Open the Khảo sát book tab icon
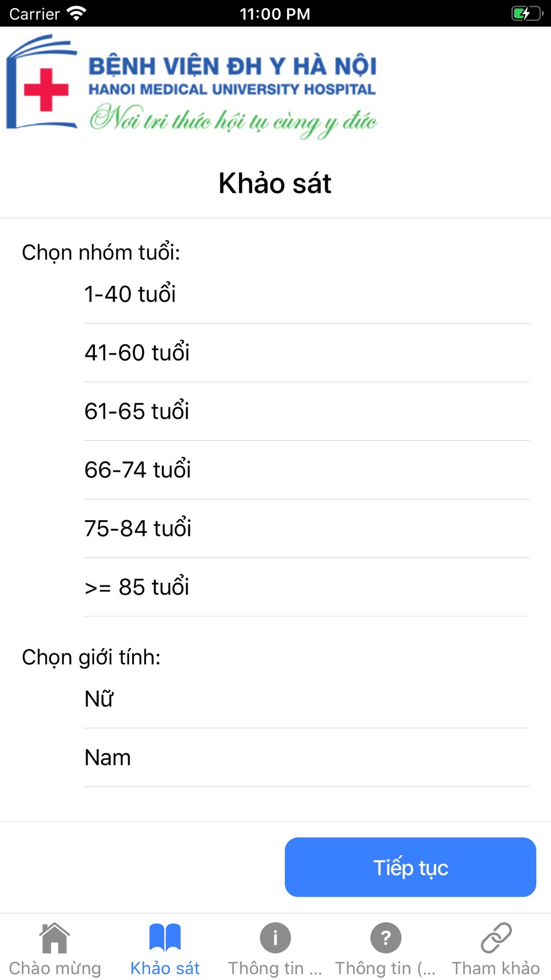 [165, 938]
